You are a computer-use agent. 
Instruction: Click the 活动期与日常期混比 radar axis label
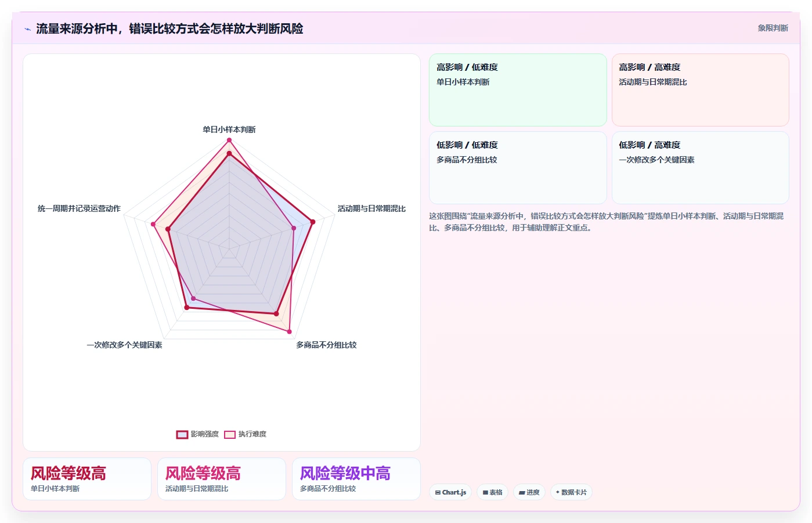pos(371,208)
